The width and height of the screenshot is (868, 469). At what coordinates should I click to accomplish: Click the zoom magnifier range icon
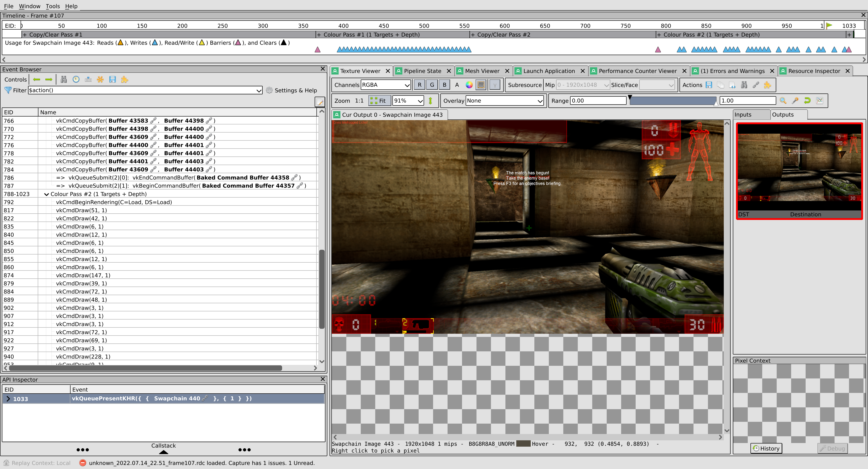[x=783, y=100]
